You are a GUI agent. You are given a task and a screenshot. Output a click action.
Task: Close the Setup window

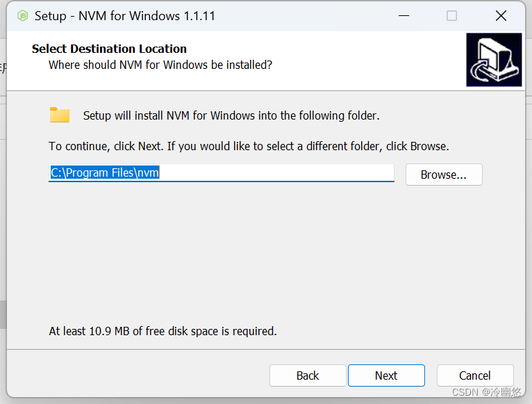501,15
